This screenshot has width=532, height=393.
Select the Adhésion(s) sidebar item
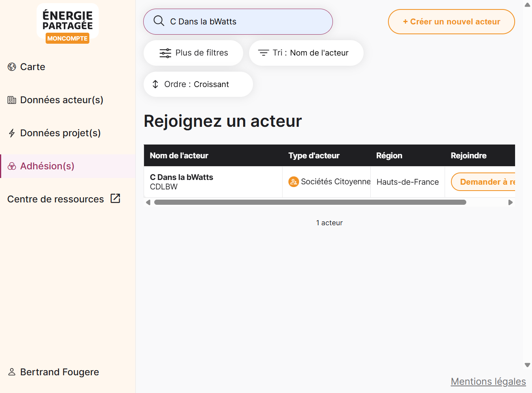68,166
